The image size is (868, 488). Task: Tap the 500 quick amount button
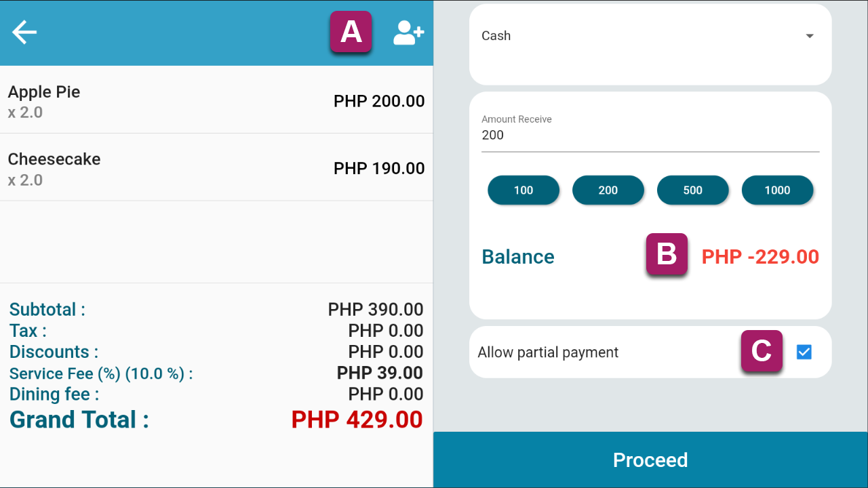pyautogui.click(x=693, y=190)
